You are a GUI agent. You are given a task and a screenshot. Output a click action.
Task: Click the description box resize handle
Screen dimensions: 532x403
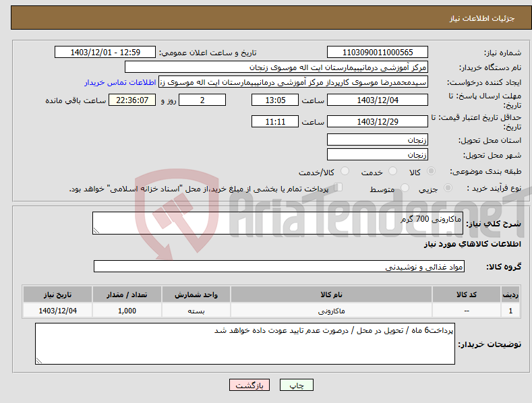(x=96, y=230)
